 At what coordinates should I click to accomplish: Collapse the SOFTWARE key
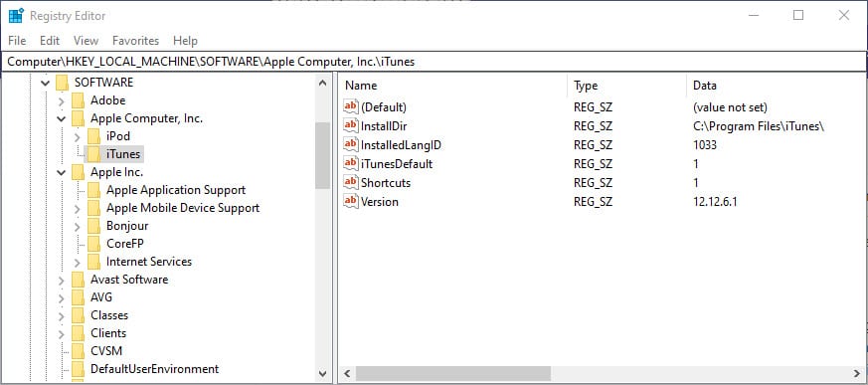(46, 84)
